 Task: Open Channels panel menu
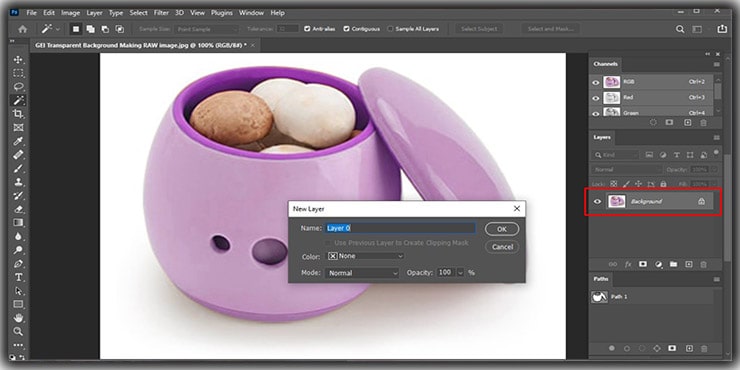(716, 65)
